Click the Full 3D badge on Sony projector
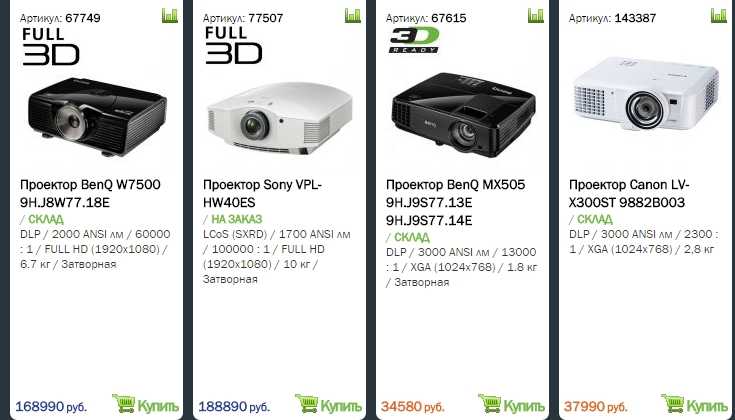This screenshot has width=735, height=420. [233, 45]
